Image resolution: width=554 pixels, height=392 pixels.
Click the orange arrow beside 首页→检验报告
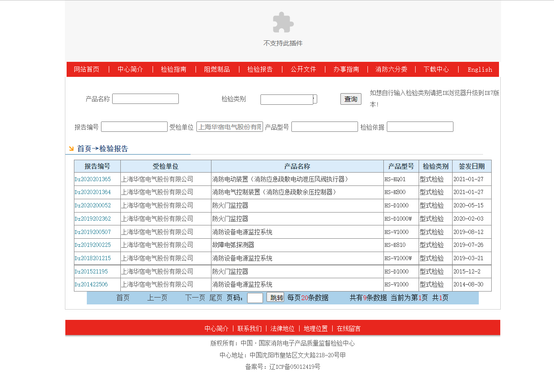tap(71, 149)
